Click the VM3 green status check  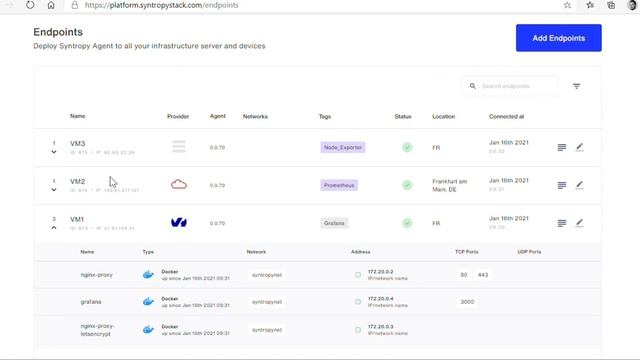(x=407, y=147)
